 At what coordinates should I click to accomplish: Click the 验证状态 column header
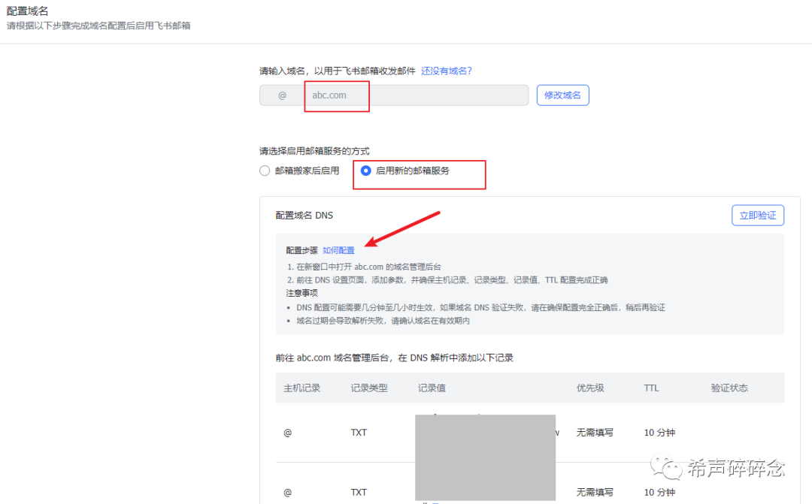(x=728, y=388)
